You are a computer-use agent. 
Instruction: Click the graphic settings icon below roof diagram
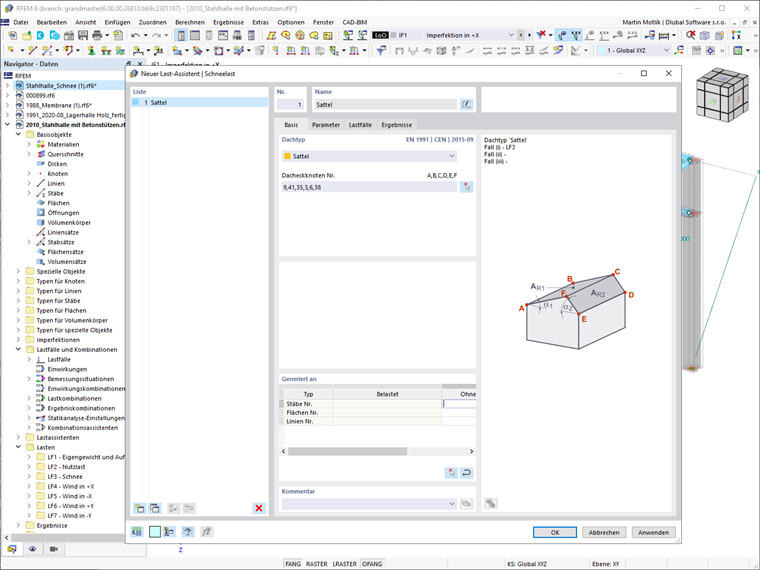pos(491,504)
